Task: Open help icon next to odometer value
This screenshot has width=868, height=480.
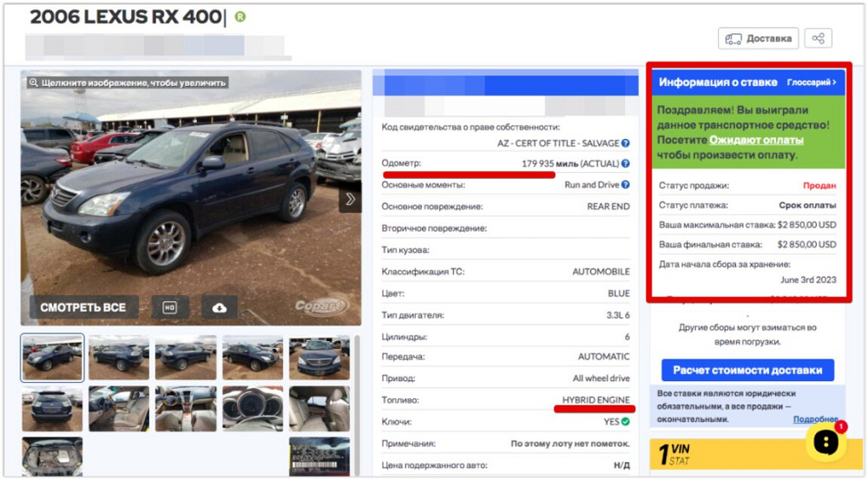Action: pyautogui.click(x=625, y=163)
